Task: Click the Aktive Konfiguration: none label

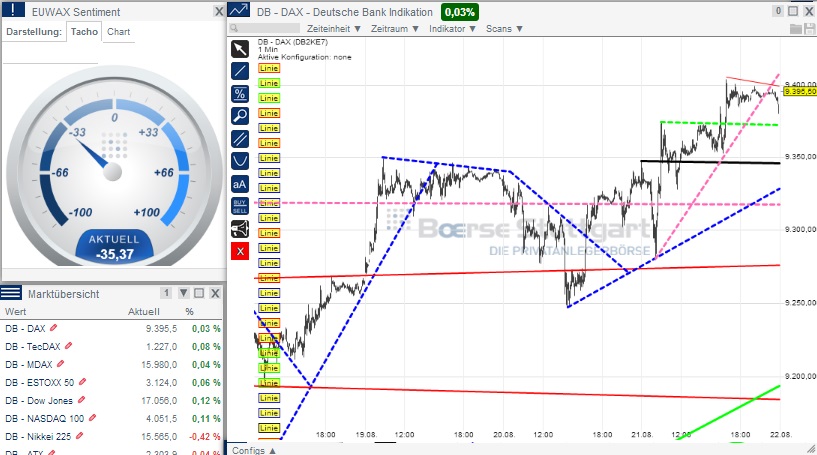Action: 304,57
